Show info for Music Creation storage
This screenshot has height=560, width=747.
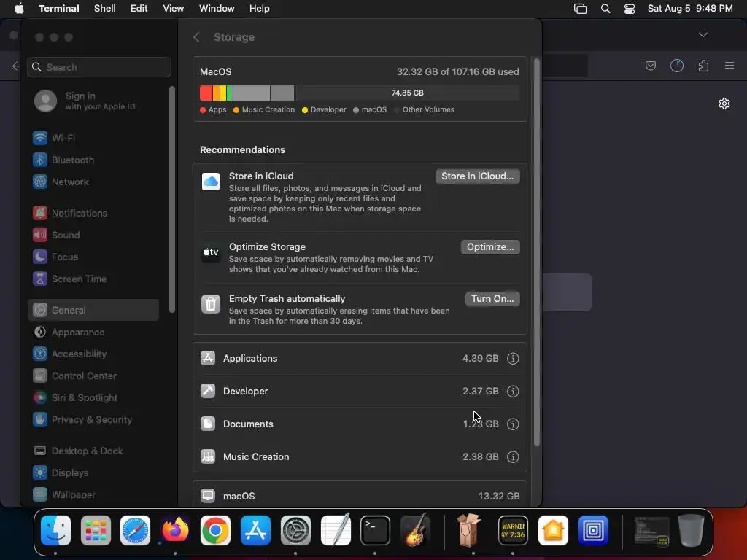point(513,457)
